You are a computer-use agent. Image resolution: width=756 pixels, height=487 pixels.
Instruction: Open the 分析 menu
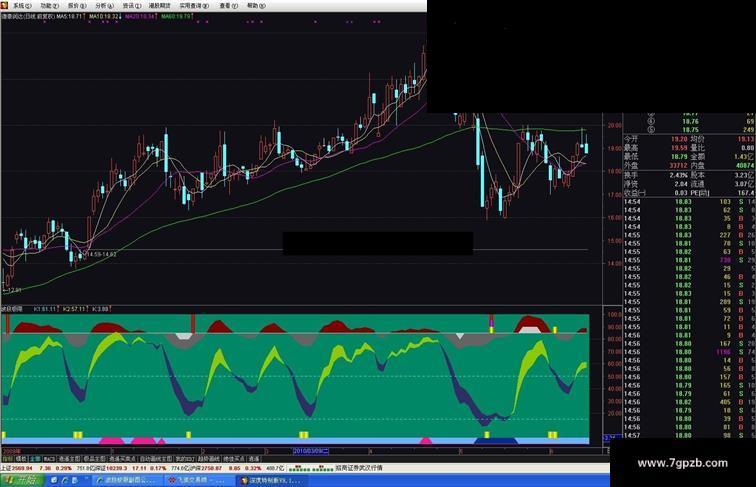click(105, 6)
